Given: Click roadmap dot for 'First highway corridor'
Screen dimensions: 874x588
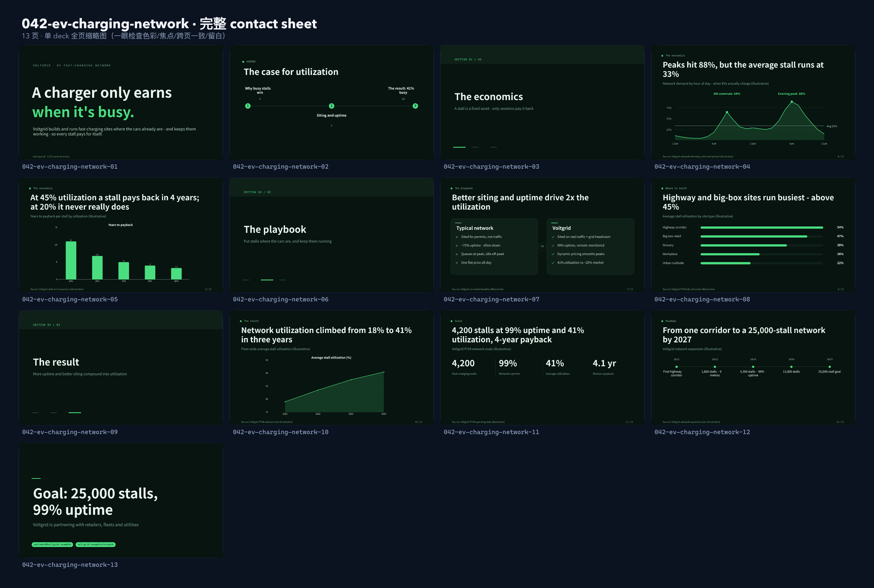Looking at the screenshot, I should click(x=676, y=367).
